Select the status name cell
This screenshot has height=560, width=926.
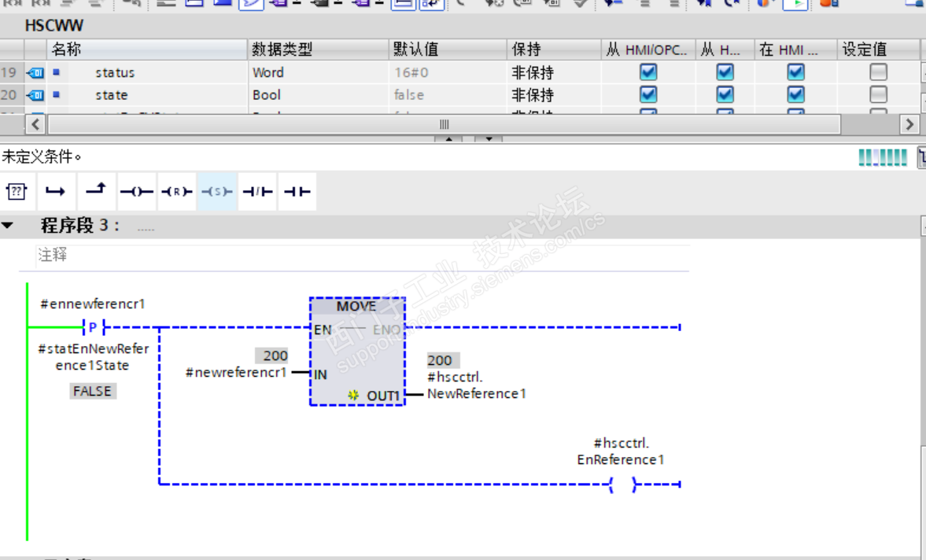[x=115, y=72]
